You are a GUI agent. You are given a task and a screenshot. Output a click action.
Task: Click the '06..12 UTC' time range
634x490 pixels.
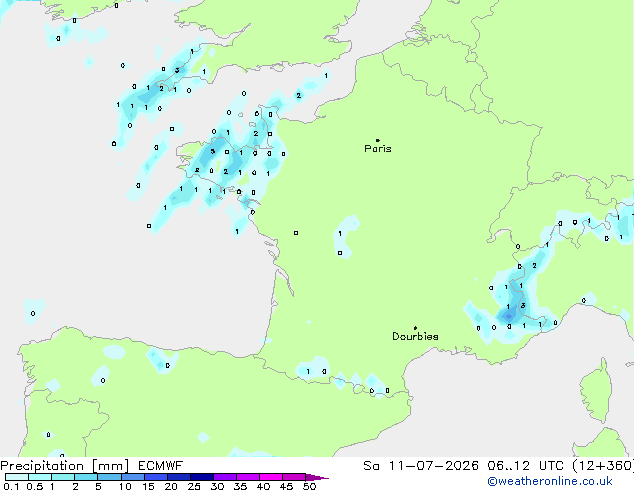click(525, 466)
